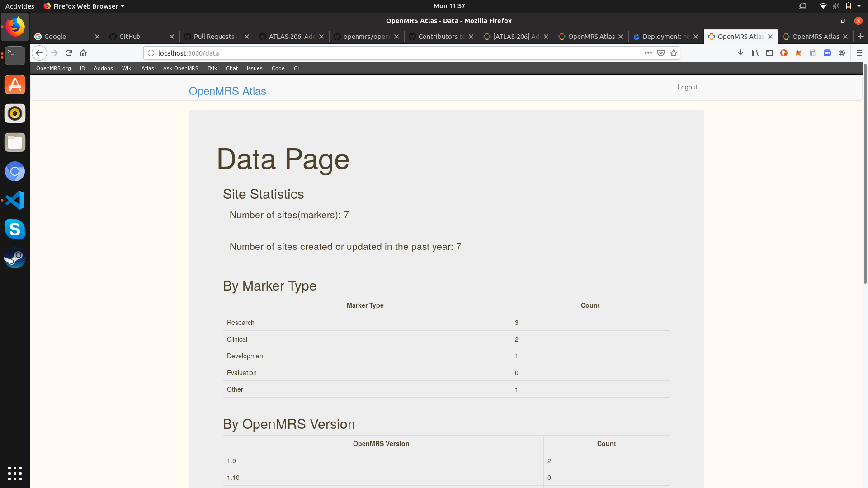This screenshot has width=868, height=488.
Task: Click the forward navigation arrow
Action: [x=54, y=53]
